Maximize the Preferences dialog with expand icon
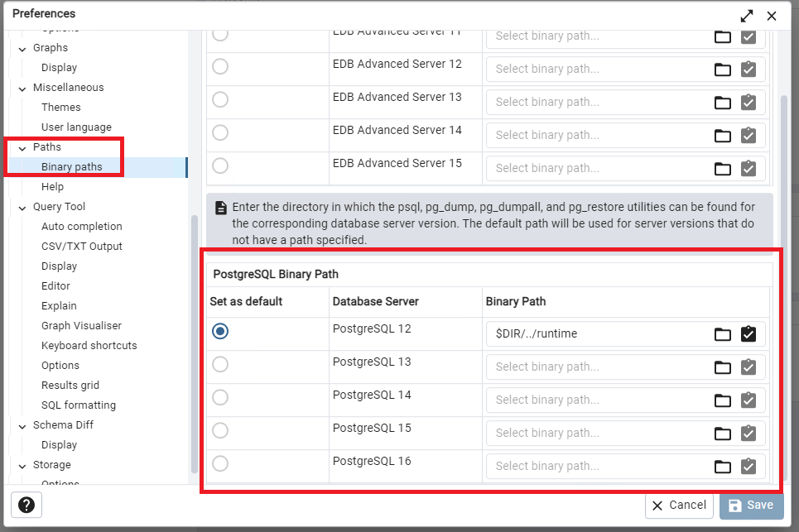Screen dimensions: 799x532 (x=747, y=17)
